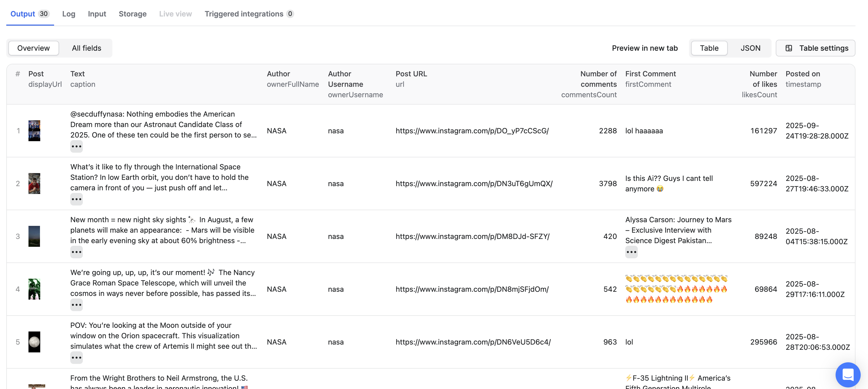868x389 pixels.
Task: Open the Moon visualization post thumbnail
Action: [34, 342]
